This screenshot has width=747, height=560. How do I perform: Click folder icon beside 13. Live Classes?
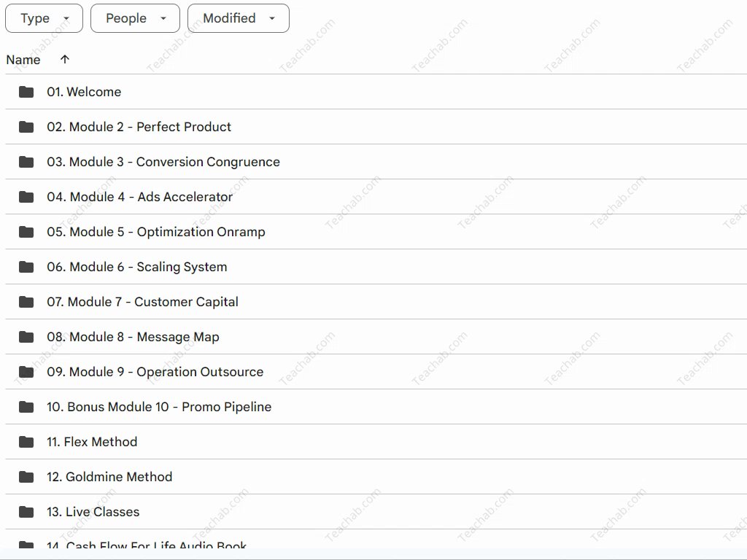pos(26,512)
